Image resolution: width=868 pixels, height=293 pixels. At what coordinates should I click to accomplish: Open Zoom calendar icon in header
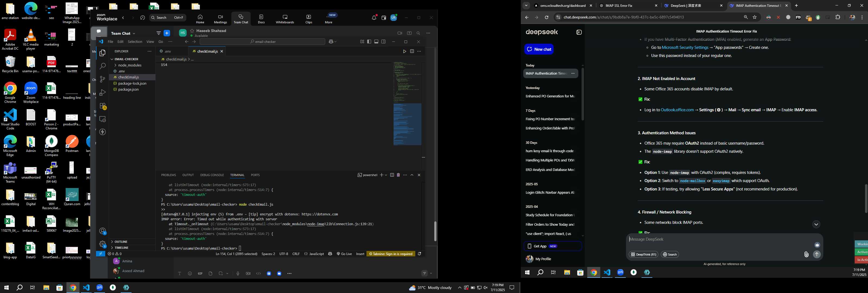click(384, 18)
